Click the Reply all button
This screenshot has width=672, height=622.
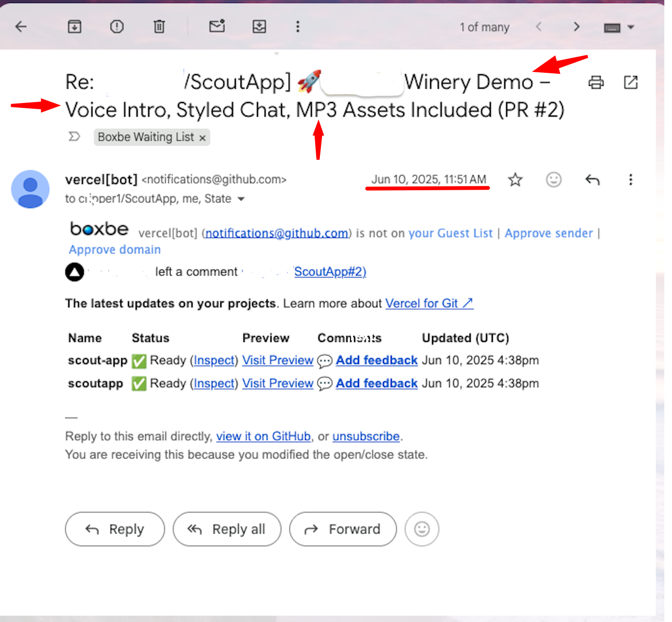pyautogui.click(x=227, y=529)
